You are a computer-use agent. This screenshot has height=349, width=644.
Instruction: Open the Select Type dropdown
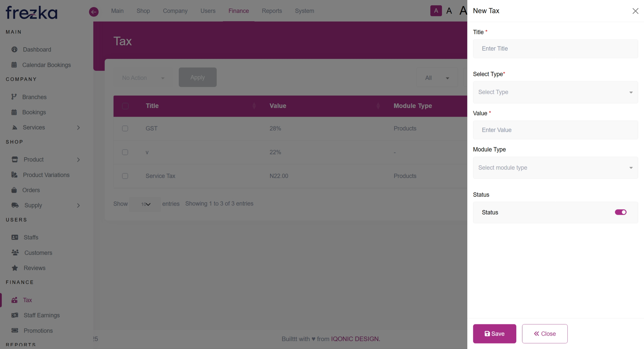[555, 92]
